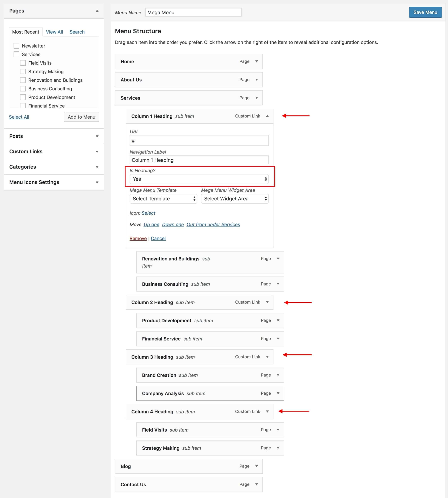Focus the Navigation Label field
This screenshot has height=498, width=448.
199,160
